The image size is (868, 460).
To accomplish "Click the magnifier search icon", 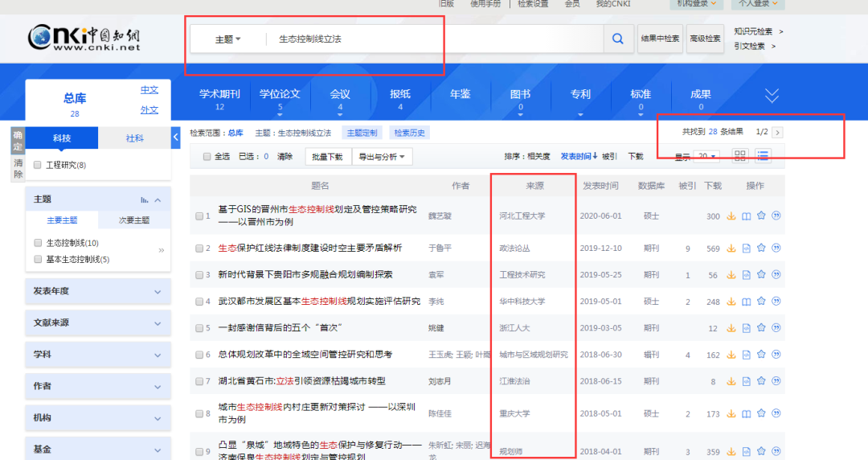I will pos(617,39).
